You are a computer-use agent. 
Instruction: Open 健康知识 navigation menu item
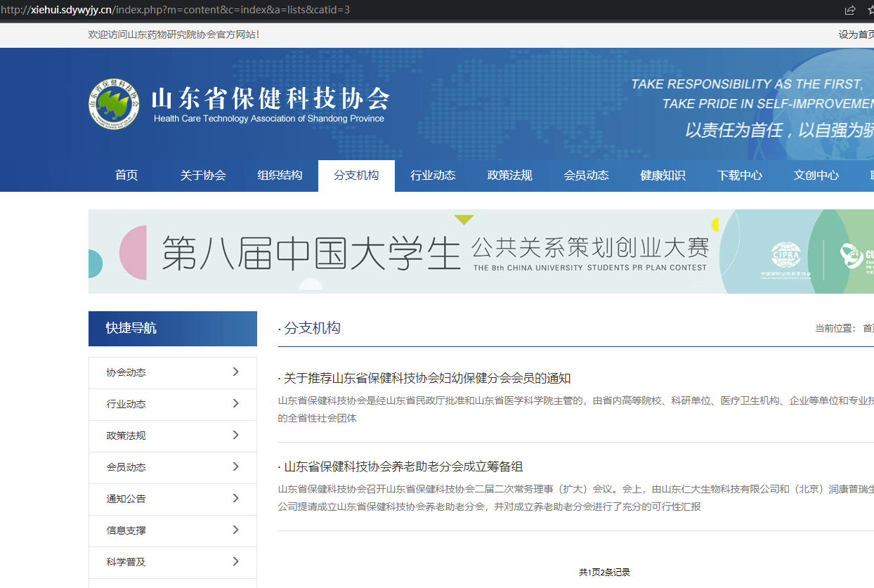click(x=663, y=176)
